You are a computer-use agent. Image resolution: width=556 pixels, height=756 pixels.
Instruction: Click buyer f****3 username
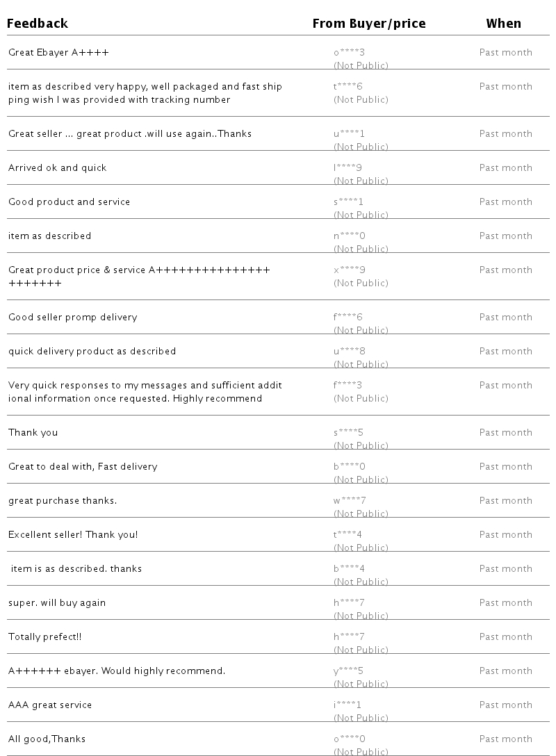[348, 386]
